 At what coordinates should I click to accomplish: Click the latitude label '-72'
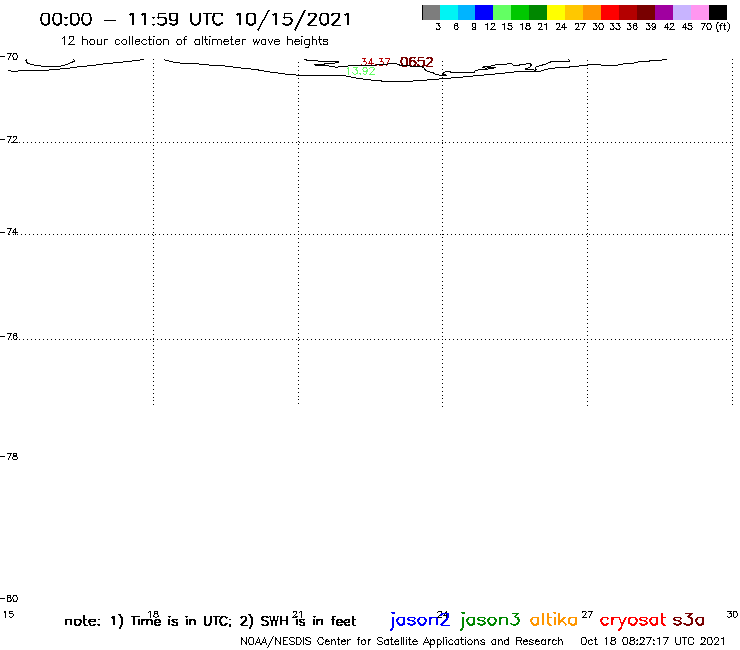coord(9,140)
